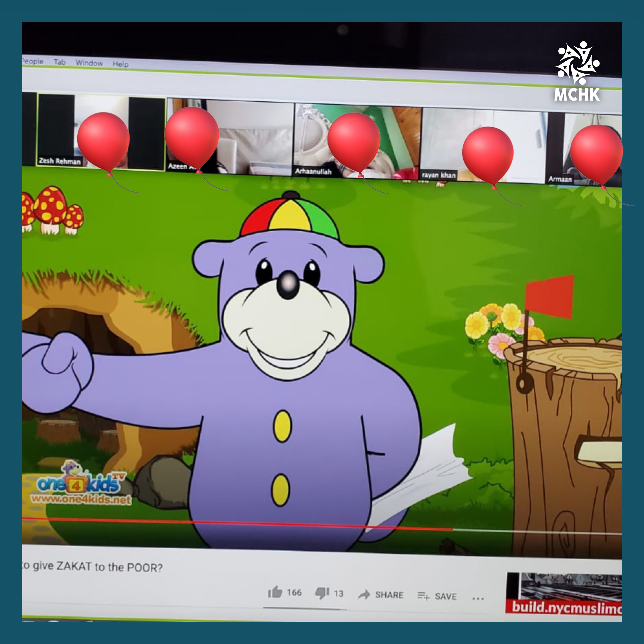Select Arhaanullah's video tile

357,141
